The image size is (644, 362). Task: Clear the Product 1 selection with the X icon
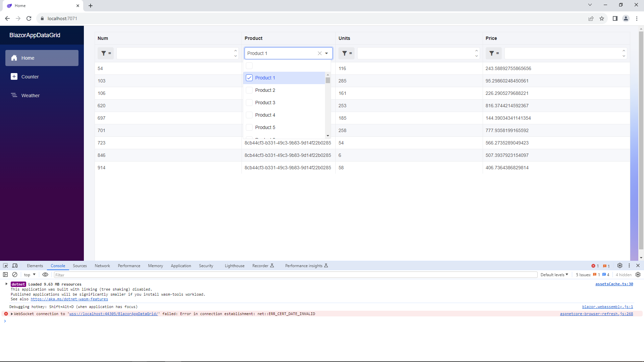[320, 53]
